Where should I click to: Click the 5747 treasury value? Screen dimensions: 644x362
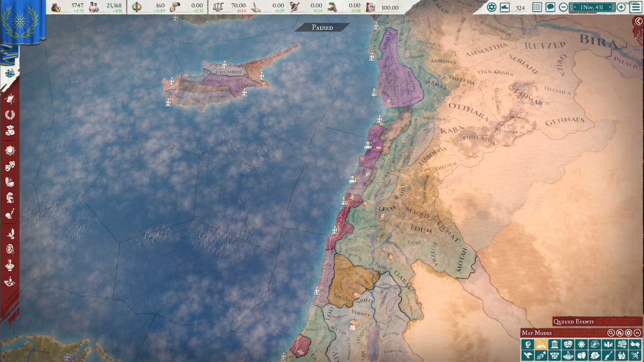[77, 5]
